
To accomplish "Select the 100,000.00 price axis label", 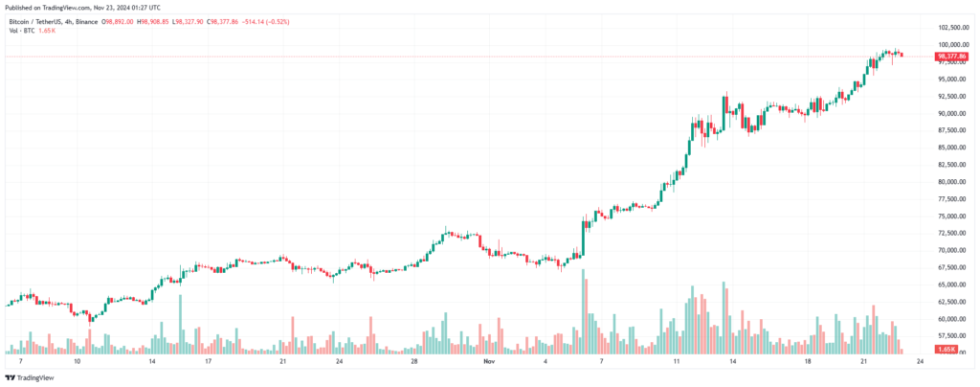I will coord(952,45).
